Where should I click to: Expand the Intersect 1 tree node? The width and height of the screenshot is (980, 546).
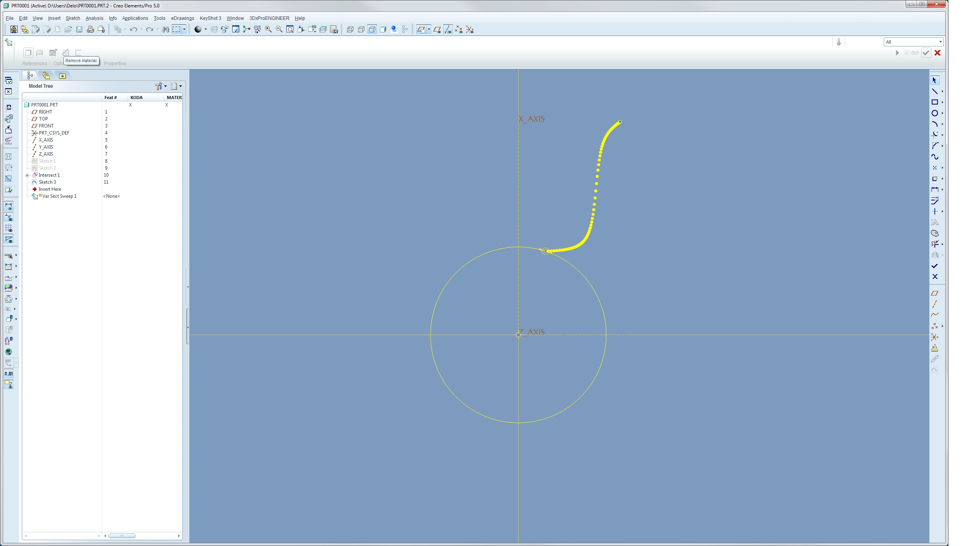pyautogui.click(x=27, y=175)
